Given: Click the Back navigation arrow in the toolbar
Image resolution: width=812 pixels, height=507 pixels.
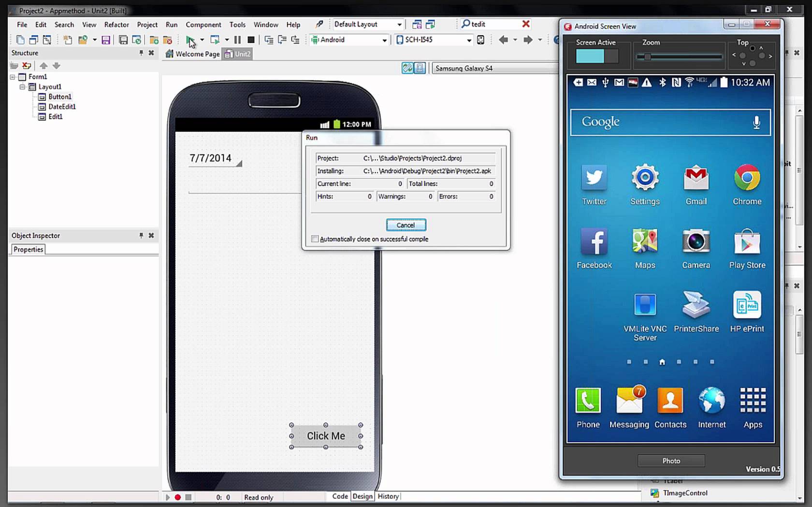Looking at the screenshot, I should (x=503, y=40).
